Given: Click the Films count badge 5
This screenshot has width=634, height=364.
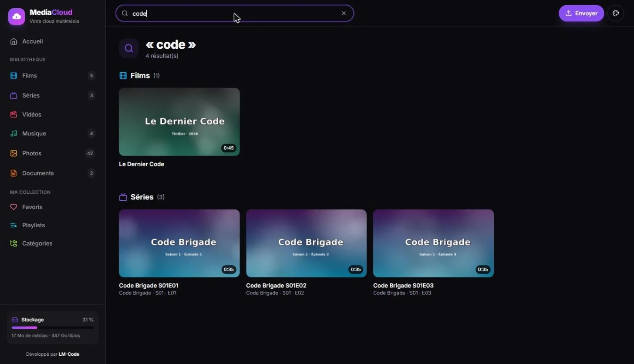Looking at the screenshot, I should (x=91, y=76).
